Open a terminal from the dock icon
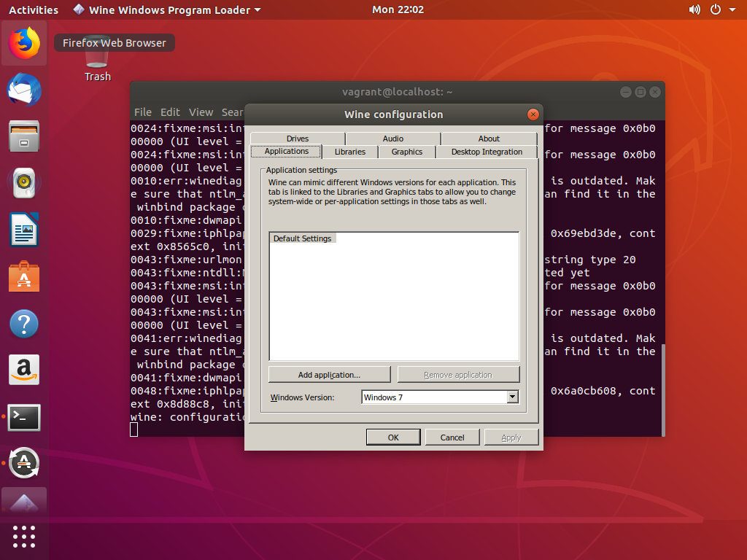Screen dimensions: 747x560 [x=24, y=416]
